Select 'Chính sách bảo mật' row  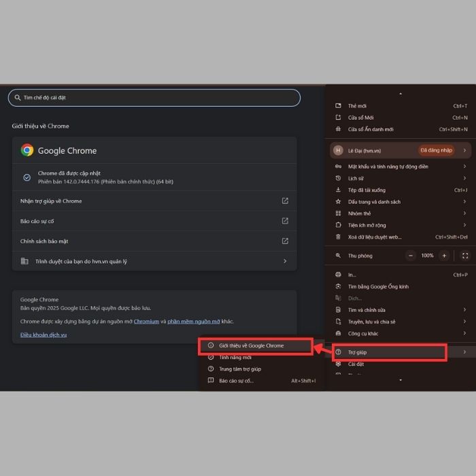[x=154, y=241]
